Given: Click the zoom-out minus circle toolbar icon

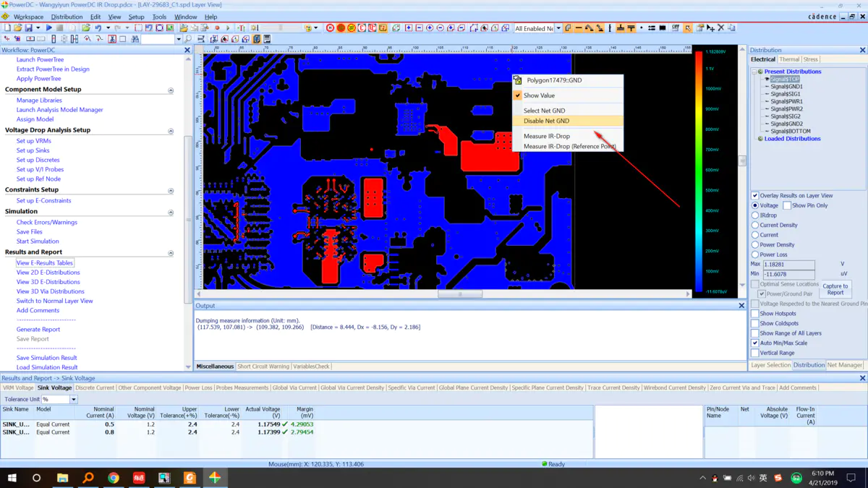Looking at the screenshot, I should click(440, 28).
